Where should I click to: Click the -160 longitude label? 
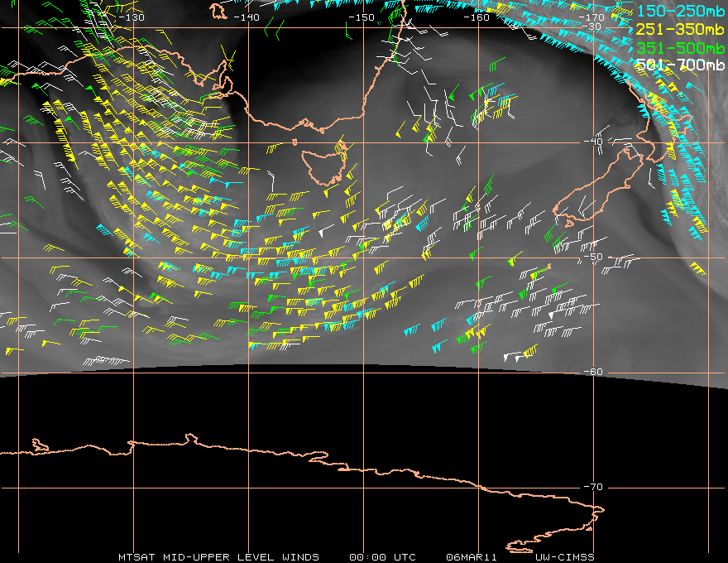(477, 17)
